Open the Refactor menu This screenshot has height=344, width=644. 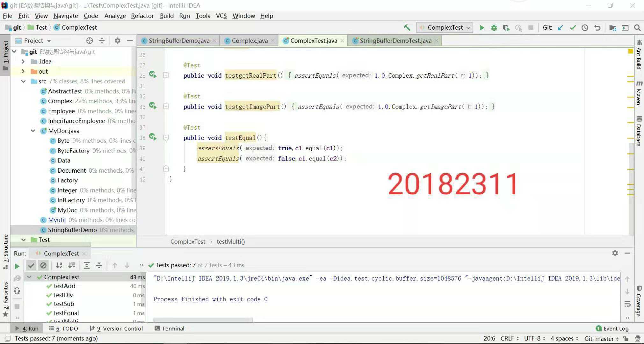tap(142, 16)
